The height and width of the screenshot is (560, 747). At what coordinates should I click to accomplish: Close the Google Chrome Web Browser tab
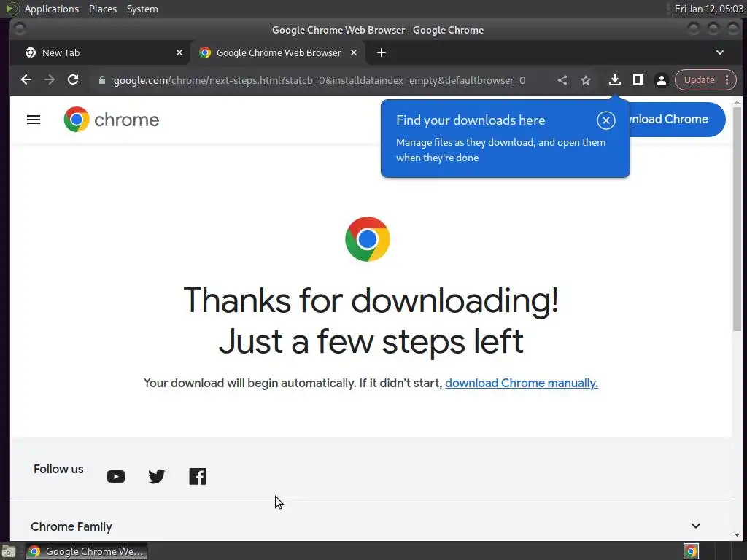(354, 52)
